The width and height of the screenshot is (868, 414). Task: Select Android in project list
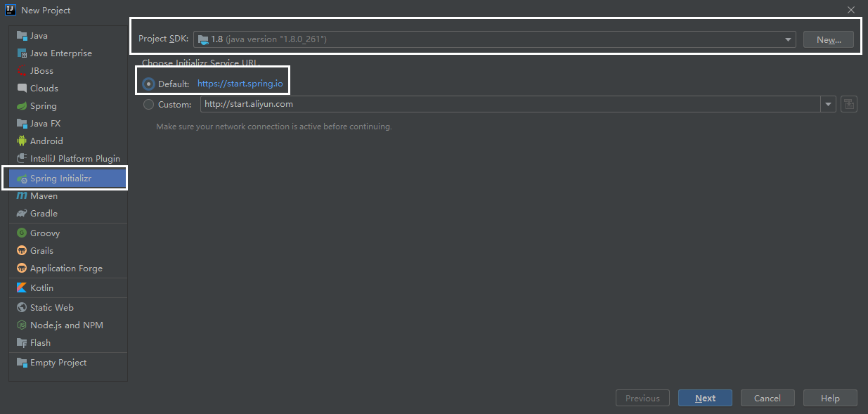coord(68,141)
